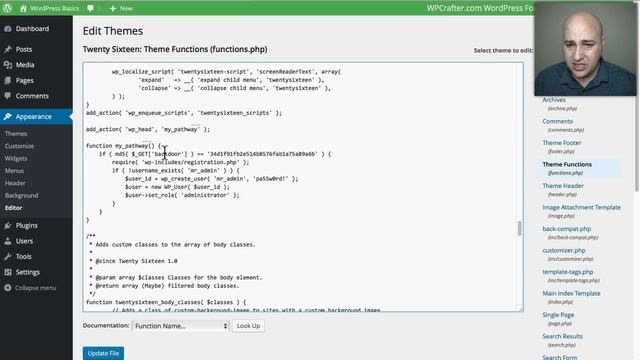Select Themes under Appearance

[16, 133]
